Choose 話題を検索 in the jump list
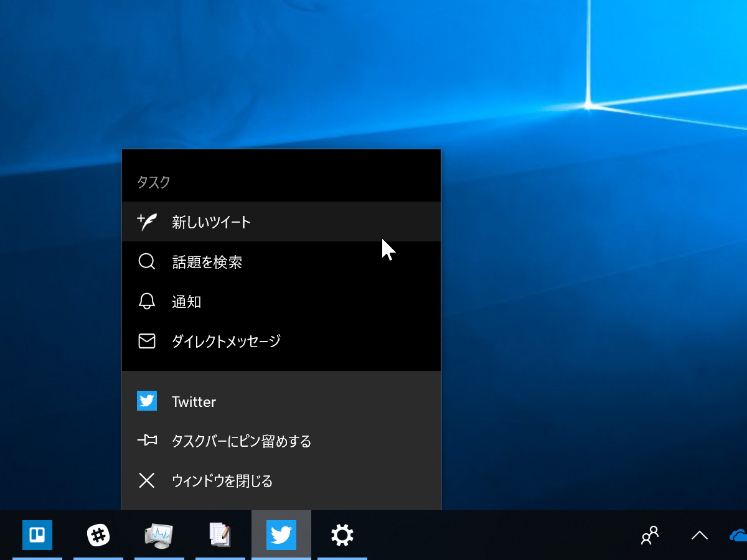The height and width of the screenshot is (560, 747). pos(207,261)
